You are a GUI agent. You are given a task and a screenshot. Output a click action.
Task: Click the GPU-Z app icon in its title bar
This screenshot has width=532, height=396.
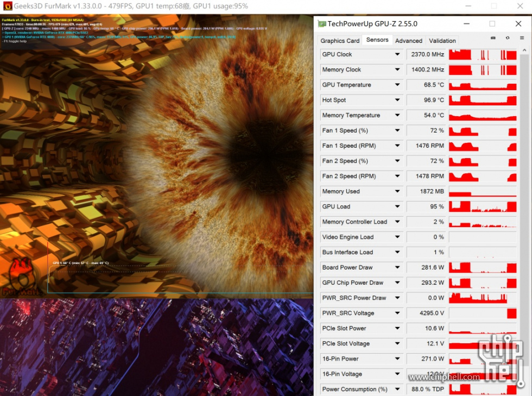(321, 24)
